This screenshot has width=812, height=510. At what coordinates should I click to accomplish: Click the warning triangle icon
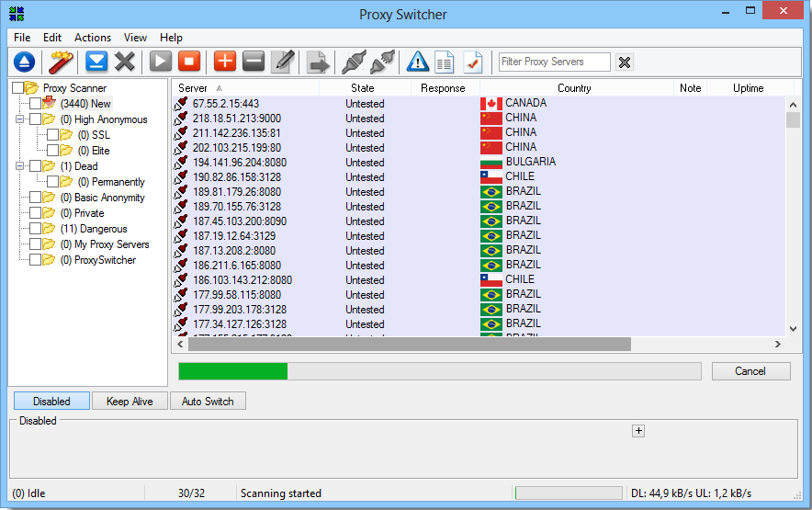click(417, 62)
